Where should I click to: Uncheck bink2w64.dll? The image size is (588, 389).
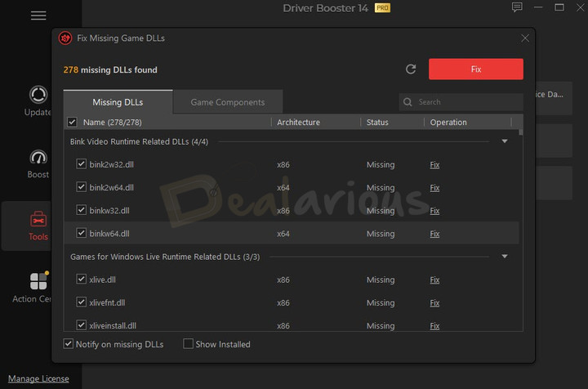(81, 187)
